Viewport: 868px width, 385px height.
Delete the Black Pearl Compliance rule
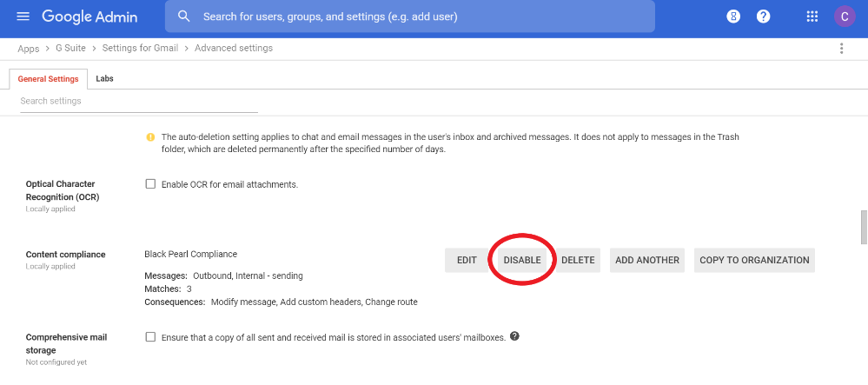click(578, 261)
